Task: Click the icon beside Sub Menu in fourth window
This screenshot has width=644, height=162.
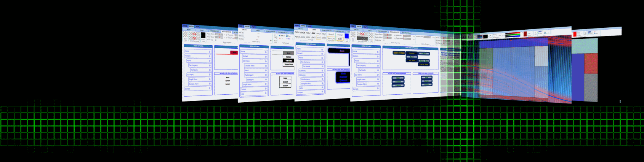Action: (x=378, y=75)
